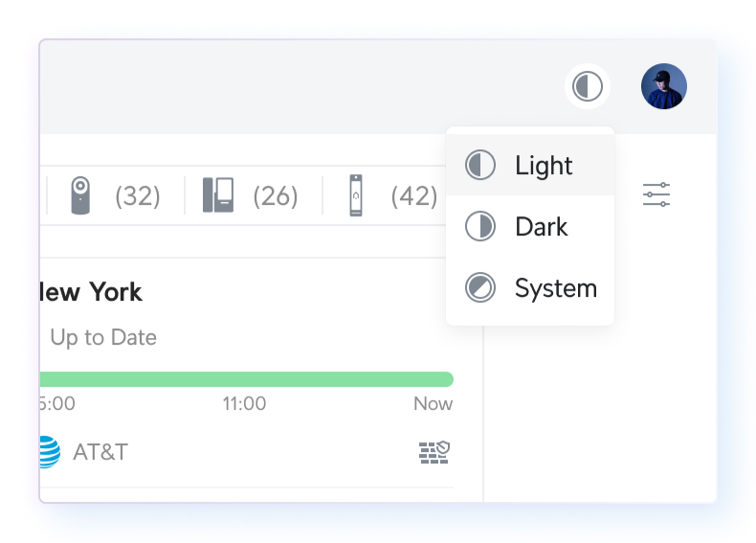756x543 pixels.
Task: Click the camera device icon
Action: (x=80, y=195)
